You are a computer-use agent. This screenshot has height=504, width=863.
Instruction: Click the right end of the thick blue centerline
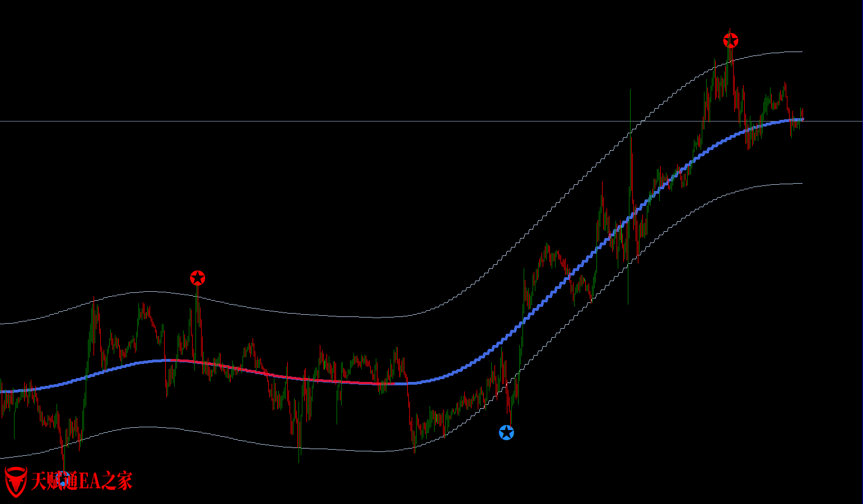(802, 119)
